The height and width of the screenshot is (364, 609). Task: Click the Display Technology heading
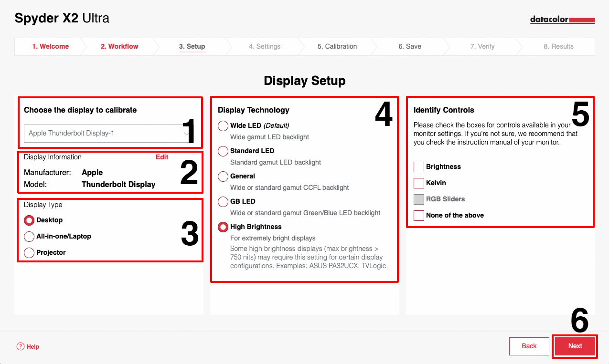tap(254, 110)
